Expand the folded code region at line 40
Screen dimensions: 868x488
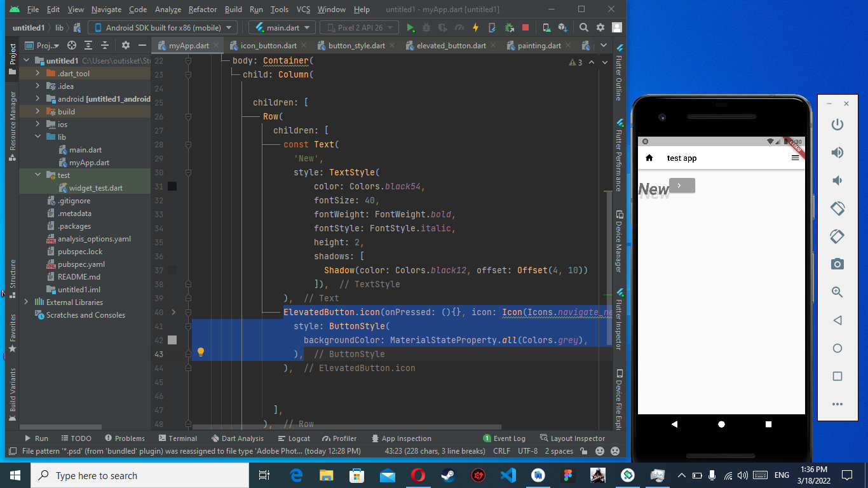pyautogui.click(x=173, y=312)
